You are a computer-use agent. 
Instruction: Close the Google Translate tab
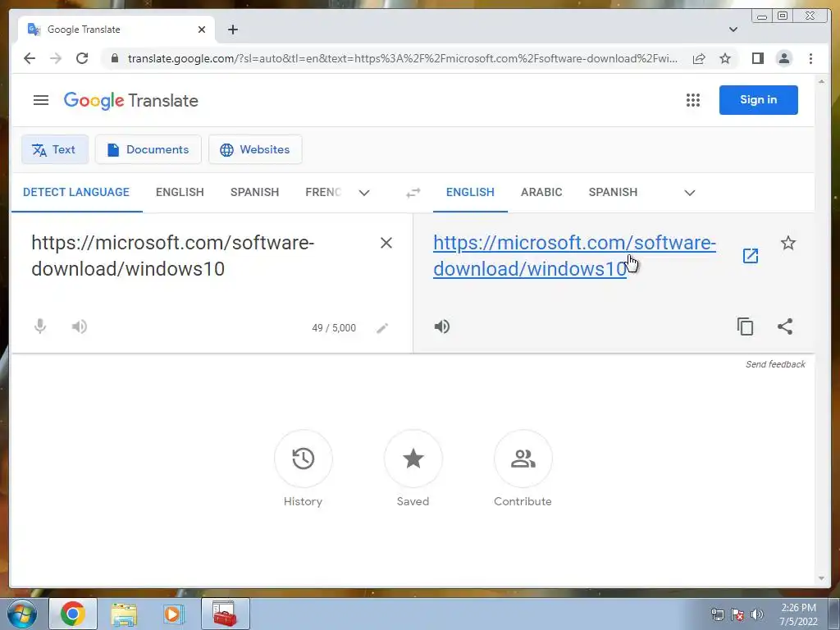pyautogui.click(x=202, y=30)
